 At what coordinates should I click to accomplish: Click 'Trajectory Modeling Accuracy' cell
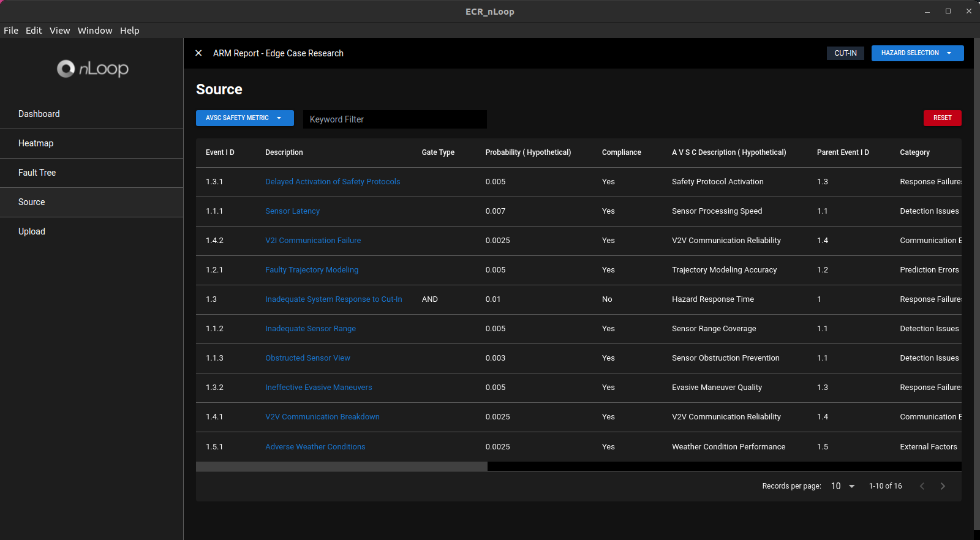click(725, 270)
